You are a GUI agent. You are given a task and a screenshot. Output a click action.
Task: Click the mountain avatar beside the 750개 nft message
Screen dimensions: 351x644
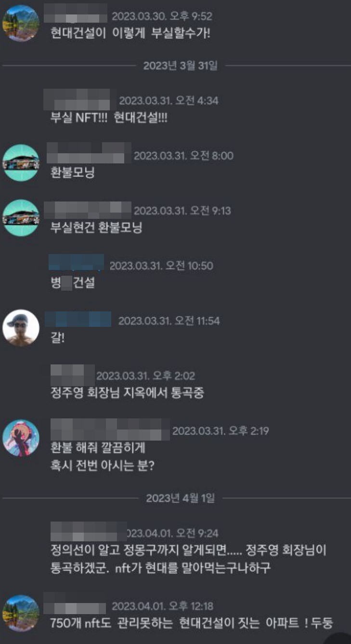21,613
